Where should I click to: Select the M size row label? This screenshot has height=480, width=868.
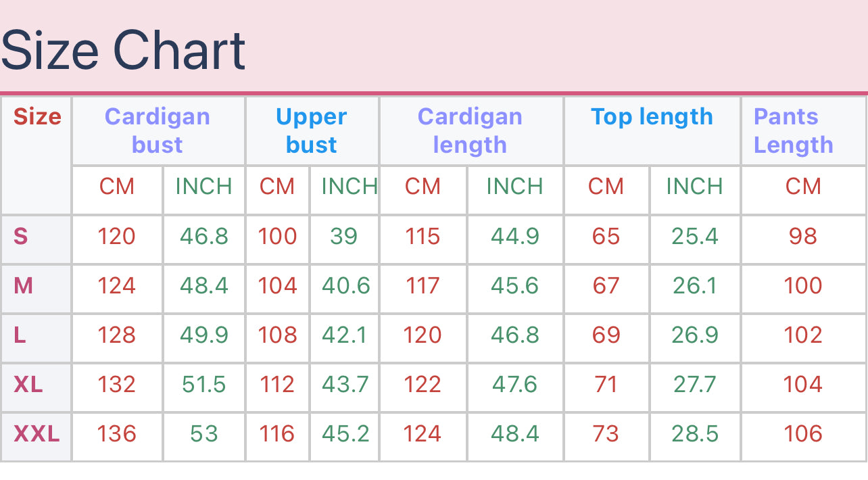pos(23,286)
